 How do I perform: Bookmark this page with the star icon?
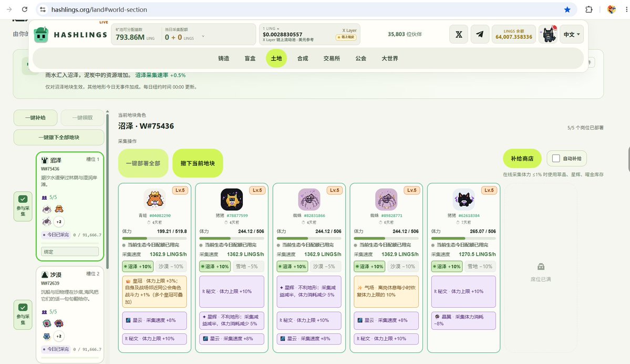[x=567, y=9]
